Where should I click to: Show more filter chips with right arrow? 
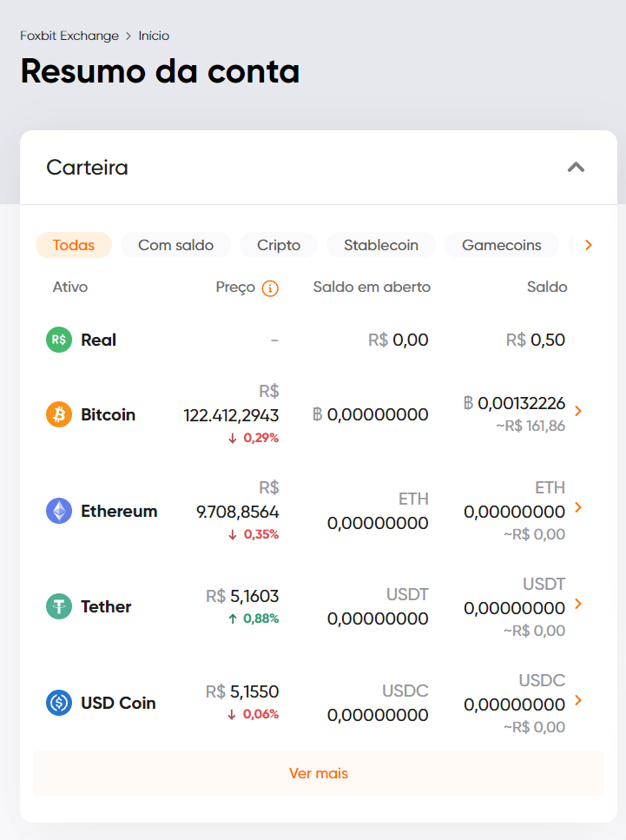point(589,245)
